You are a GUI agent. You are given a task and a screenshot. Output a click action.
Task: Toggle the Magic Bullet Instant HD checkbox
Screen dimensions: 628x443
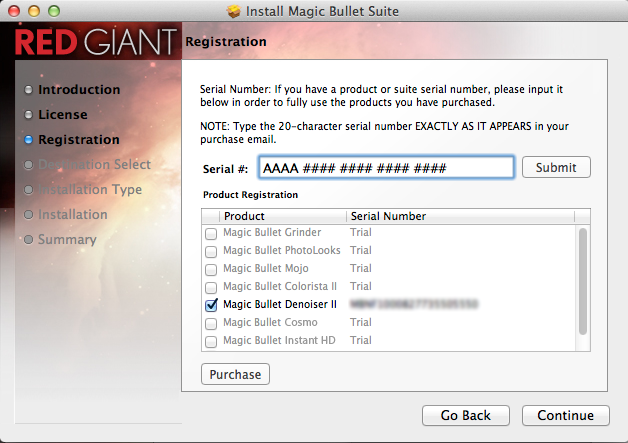pyautogui.click(x=211, y=341)
